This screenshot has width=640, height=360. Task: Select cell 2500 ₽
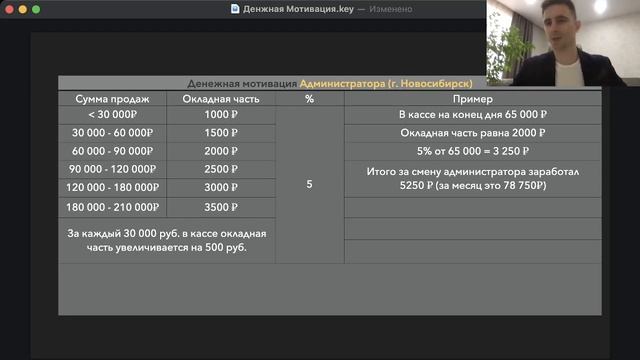point(221,169)
